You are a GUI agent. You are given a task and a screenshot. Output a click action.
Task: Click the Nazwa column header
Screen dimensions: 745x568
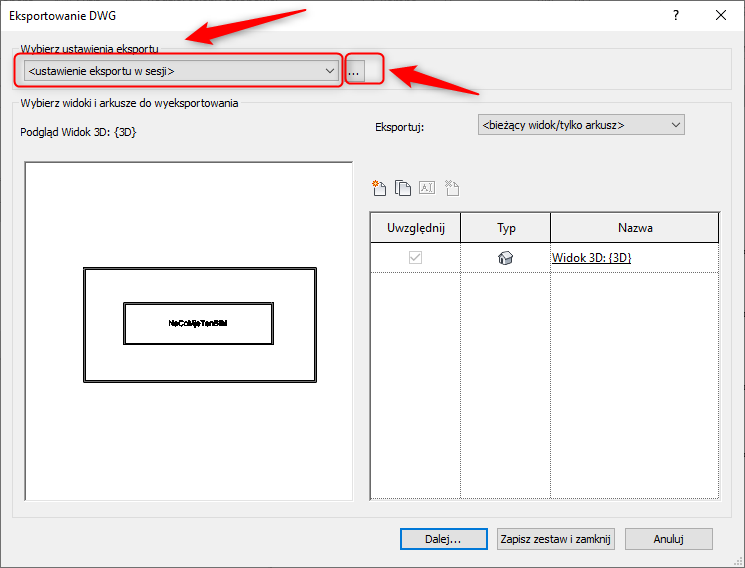click(635, 228)
